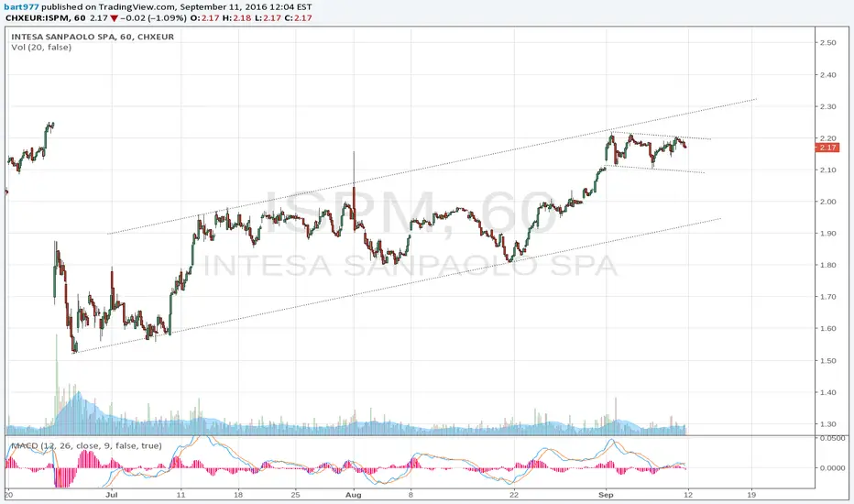
Task: Click the low value L:2.17
Action: pos(267,18)
